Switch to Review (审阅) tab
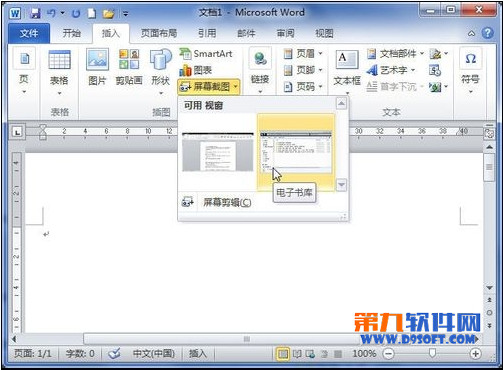This screenshot has height=370, width=503. [285, 33]
